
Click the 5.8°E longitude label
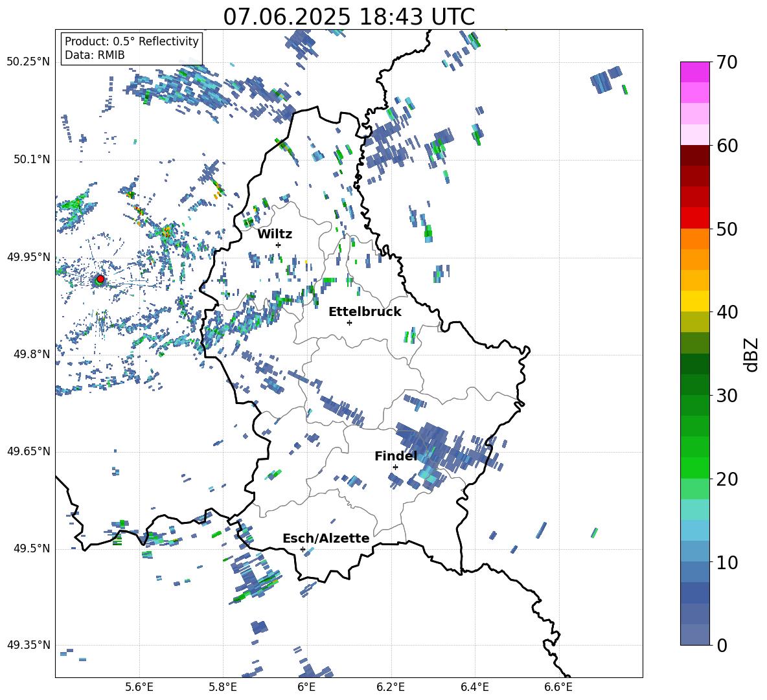(x=223, y=687)
